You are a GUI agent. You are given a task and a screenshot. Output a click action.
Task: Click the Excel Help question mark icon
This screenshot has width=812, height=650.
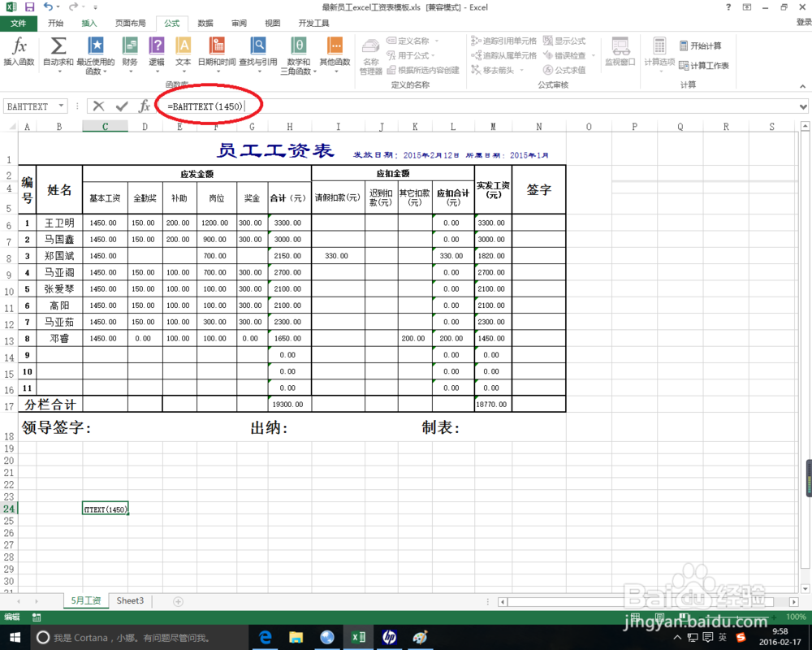tap(728, 7)
